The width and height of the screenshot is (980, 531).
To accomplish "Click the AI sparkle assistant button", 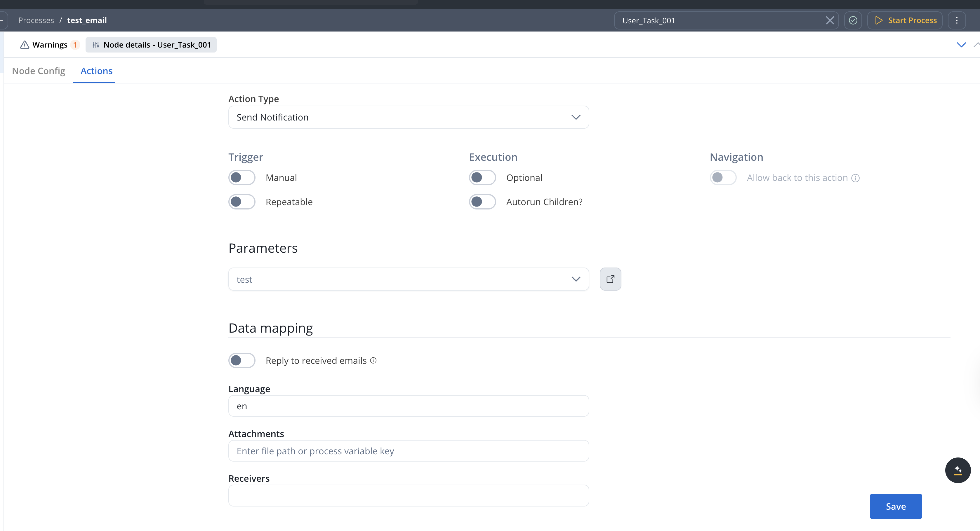I will tap(958, 470).
